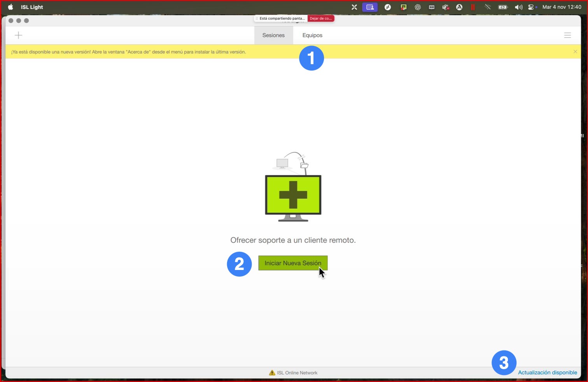Click the plus icon to add session
Screen dimensions: 588x382
[18, 35]
